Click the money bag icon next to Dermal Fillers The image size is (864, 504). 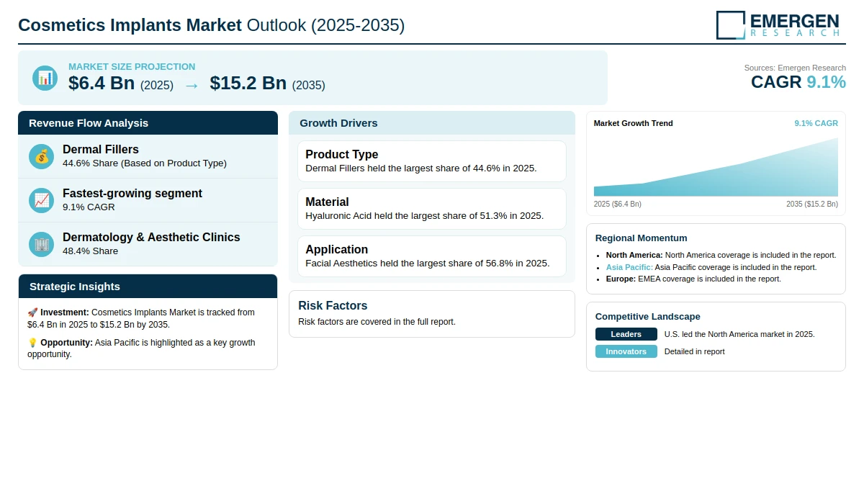point(42,156)
